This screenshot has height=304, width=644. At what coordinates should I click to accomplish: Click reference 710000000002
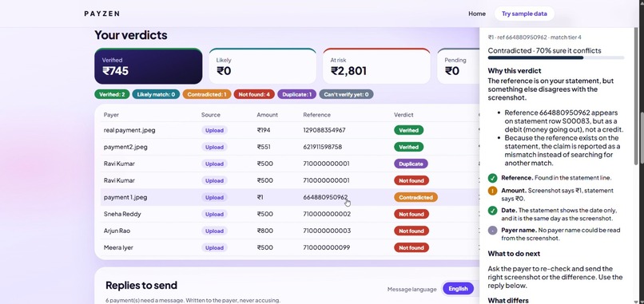[x=327, y=214]
